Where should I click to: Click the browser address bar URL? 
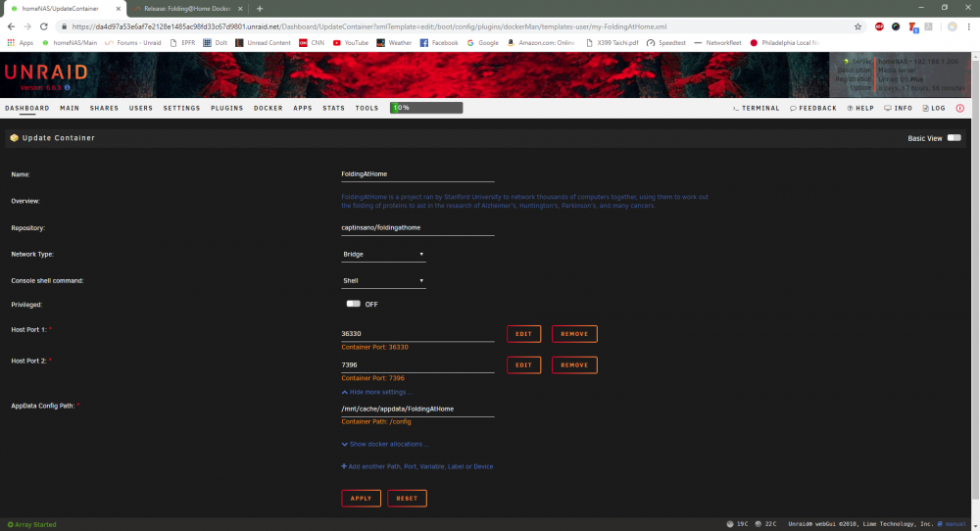368,26
